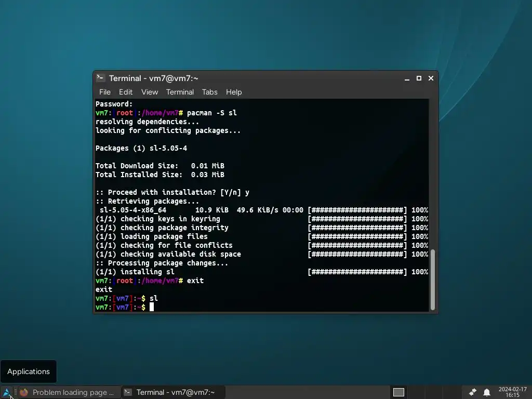This screenshot has width=532, height=399.
Task: Click the date and time clock
Action: pyautogui.click(x=512, y=392)
